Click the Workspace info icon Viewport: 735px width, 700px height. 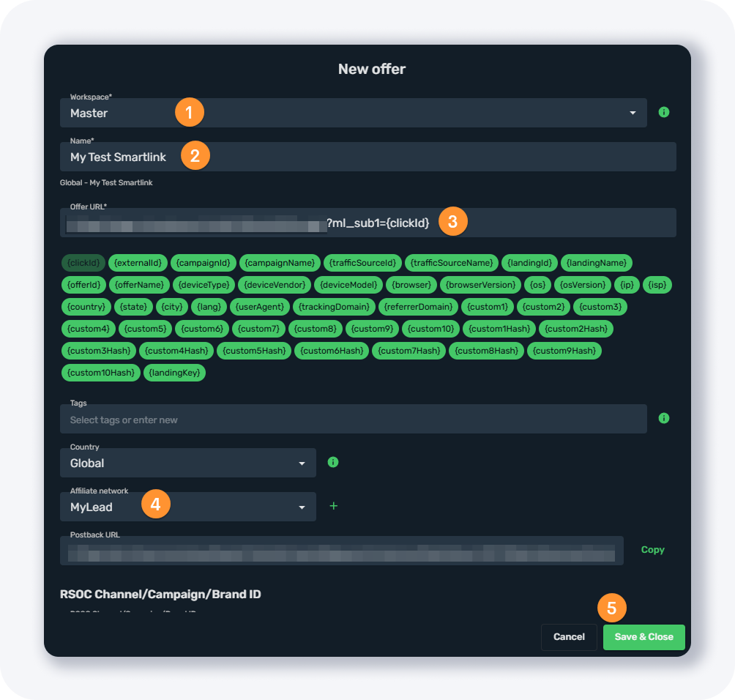point(664,112)
